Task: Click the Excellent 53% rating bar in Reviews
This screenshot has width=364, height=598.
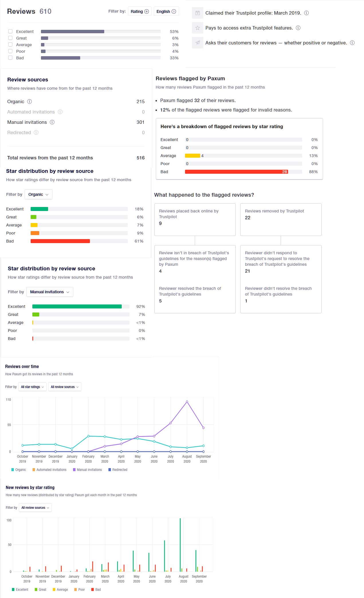Action: tap(72, 32)
